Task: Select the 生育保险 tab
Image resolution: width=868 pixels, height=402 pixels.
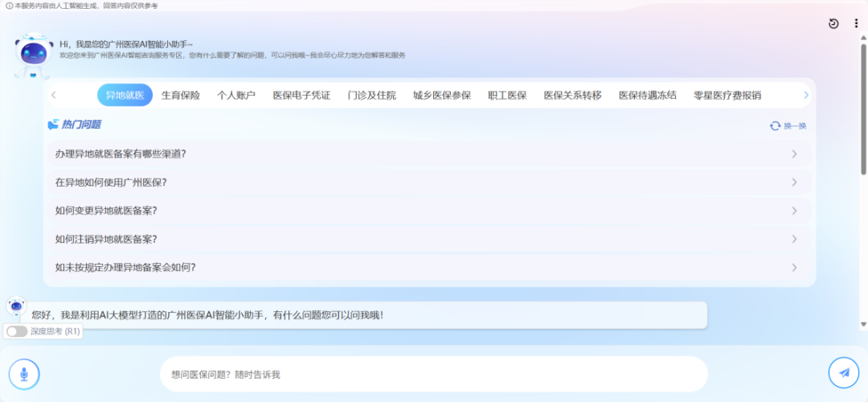Action: [181, 95]
